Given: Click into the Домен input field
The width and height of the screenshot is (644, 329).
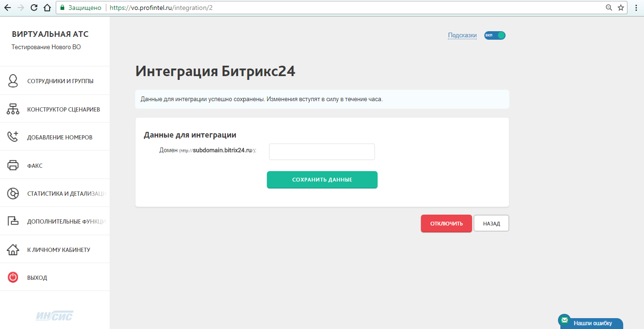Looking at the screenshot, I should (x=322, y=152).
